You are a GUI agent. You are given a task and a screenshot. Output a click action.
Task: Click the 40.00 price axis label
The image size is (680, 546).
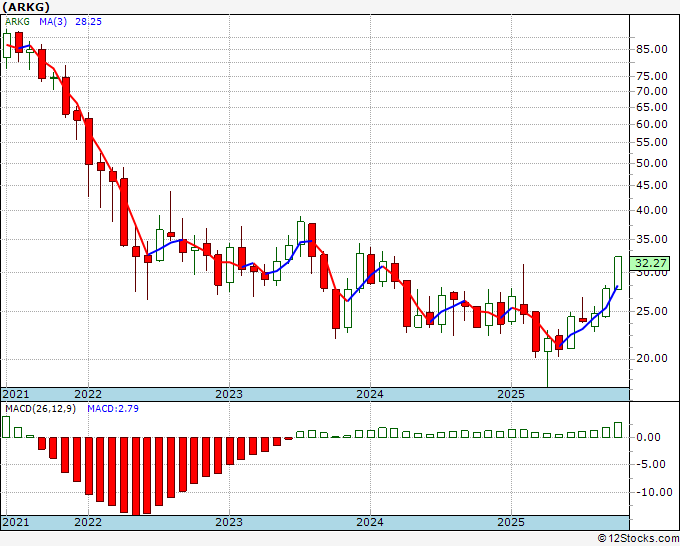click(x=651, y=211)
